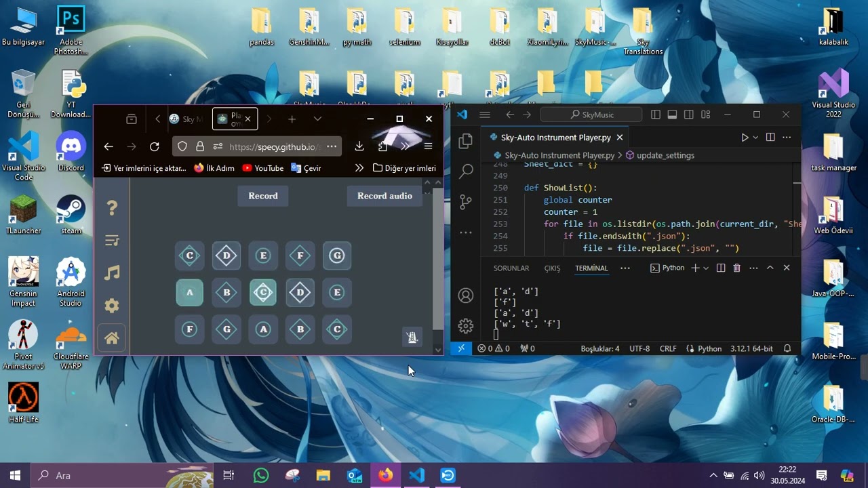Switch to the ÇIKIŞ panel tab
The width and height of the screenshot is (868, 488).
[551, 268]
